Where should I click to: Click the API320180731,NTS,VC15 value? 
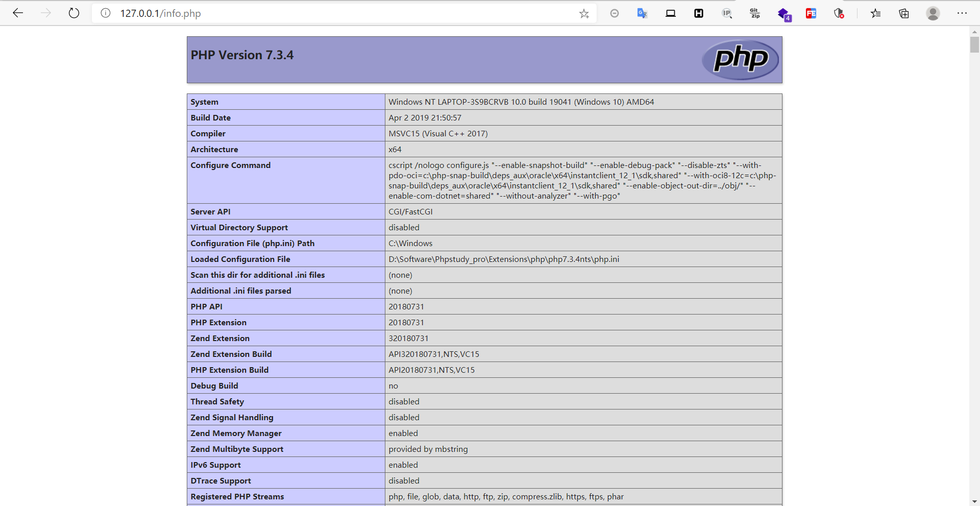434,354
